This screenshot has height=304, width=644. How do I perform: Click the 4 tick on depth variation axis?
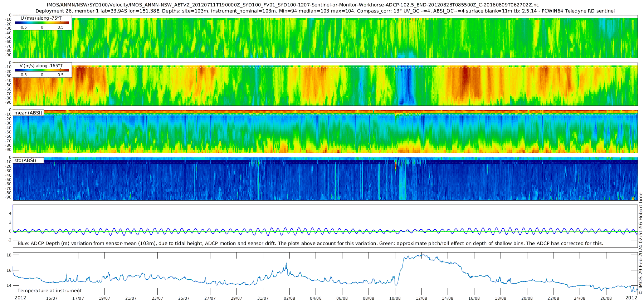10,213
